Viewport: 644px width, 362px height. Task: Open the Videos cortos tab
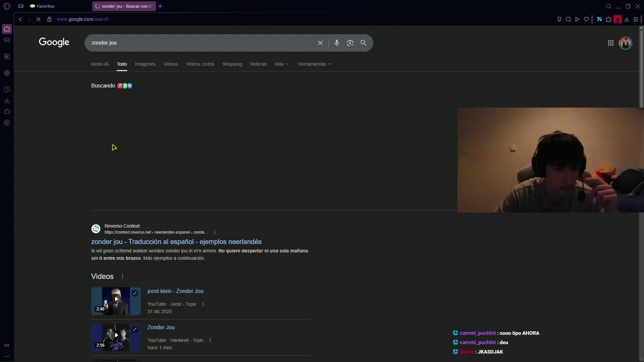[200, 64]
